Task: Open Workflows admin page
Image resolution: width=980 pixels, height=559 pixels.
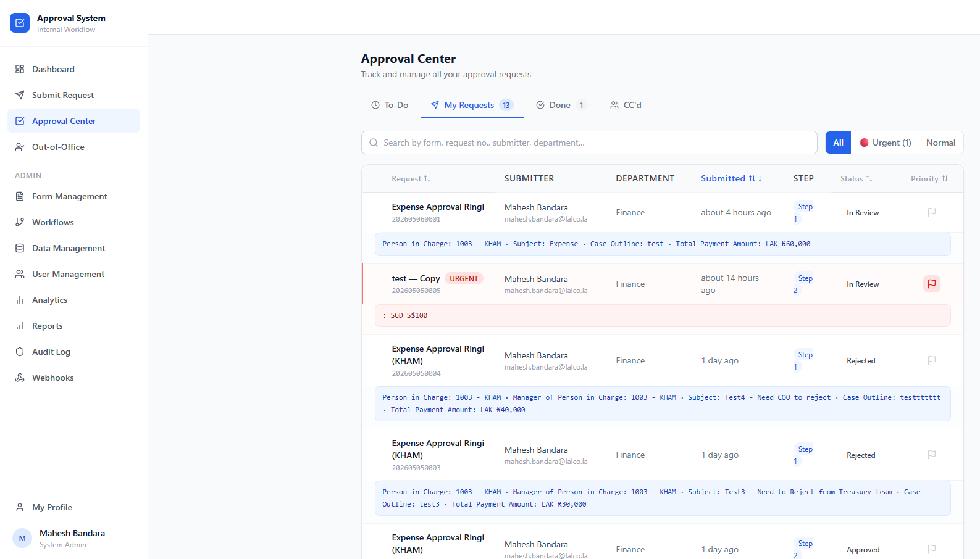Action: point(73,222)
